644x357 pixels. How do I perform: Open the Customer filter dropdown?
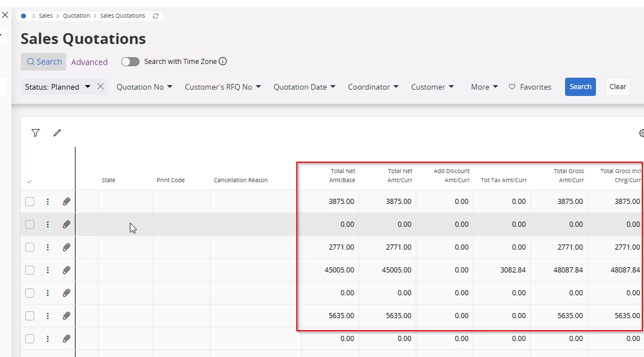432,87
